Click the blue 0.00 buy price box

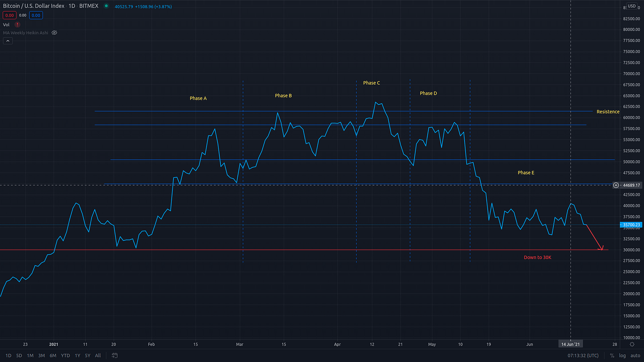[x=36, y=15]
